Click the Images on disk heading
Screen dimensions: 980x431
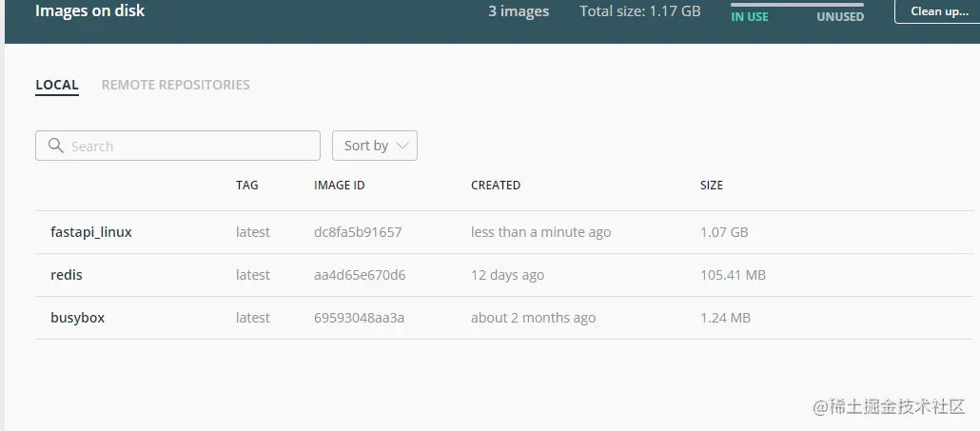coord(90,11)
